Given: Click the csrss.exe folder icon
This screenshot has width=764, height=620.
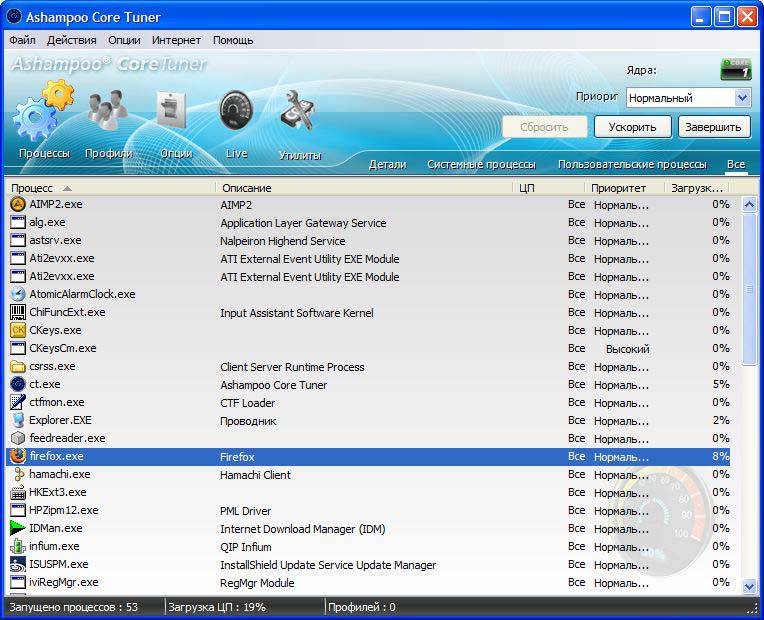Looking at the screenshot, I should 18,366.
